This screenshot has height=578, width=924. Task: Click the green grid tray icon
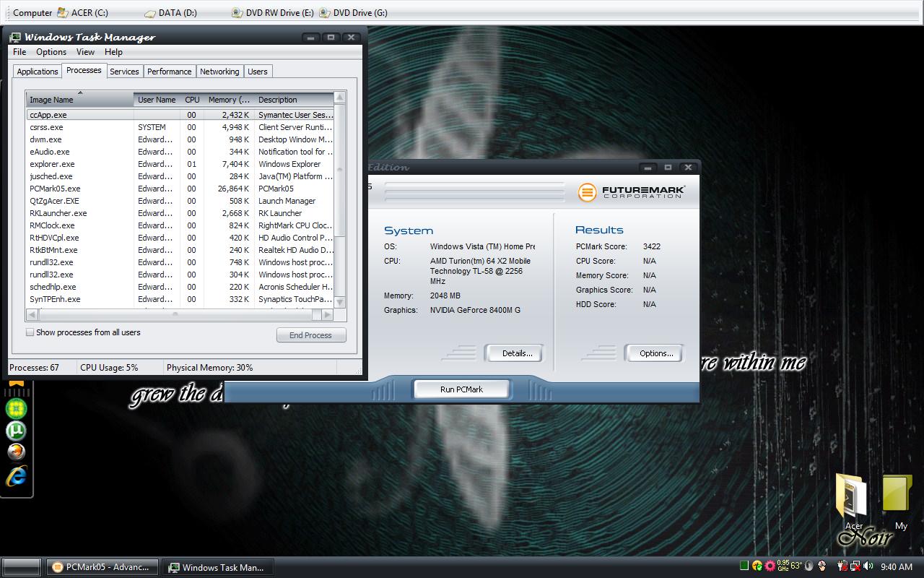pos(744,566)
